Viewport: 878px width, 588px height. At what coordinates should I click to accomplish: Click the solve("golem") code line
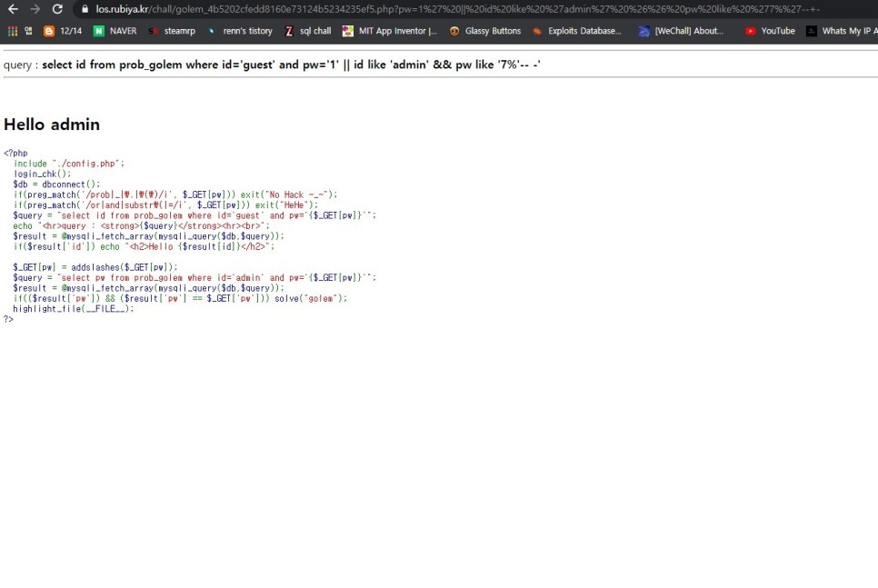click(x=180, y=298)
